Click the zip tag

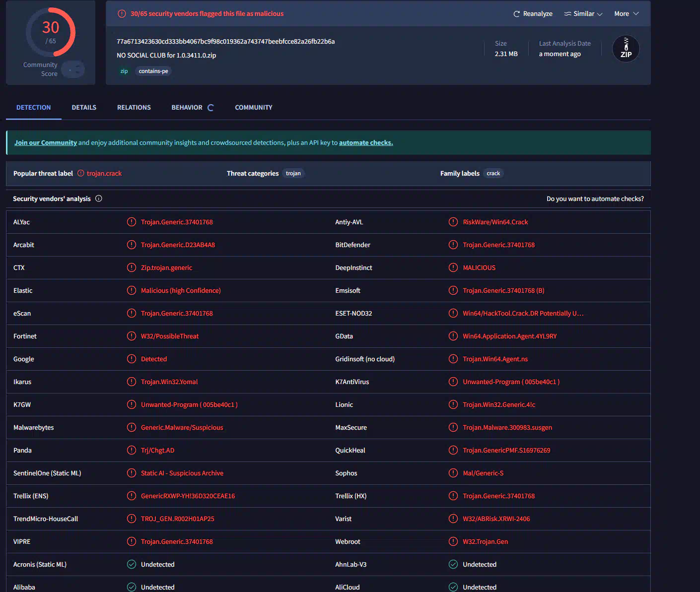124,71
